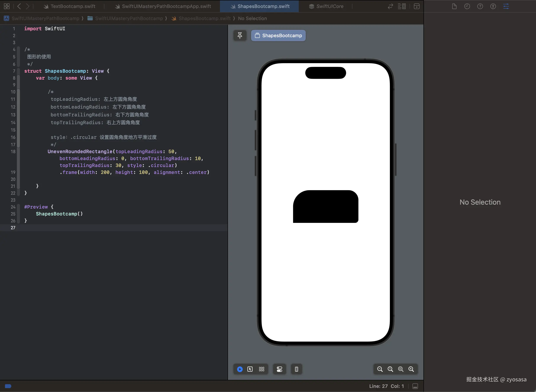Screen dimensions: 536x392
Task: Zoom canvas to 100 percent
Action: tap(390, 369)
